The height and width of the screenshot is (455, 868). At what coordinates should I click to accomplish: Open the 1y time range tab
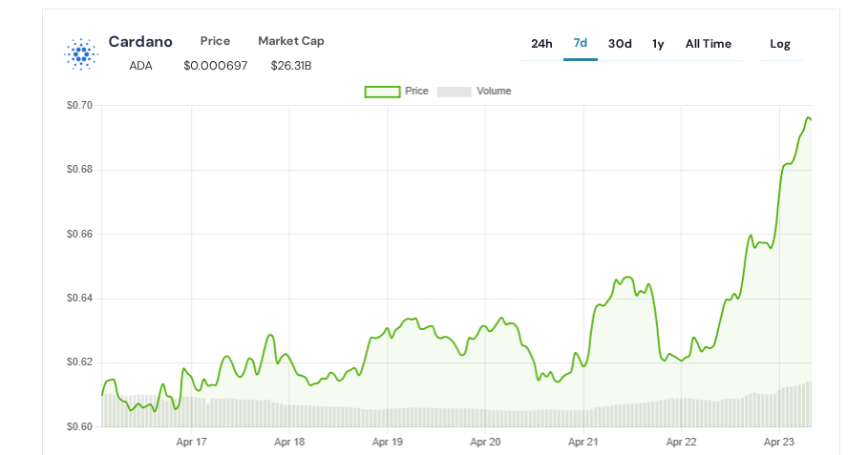[x=658, y=44]
